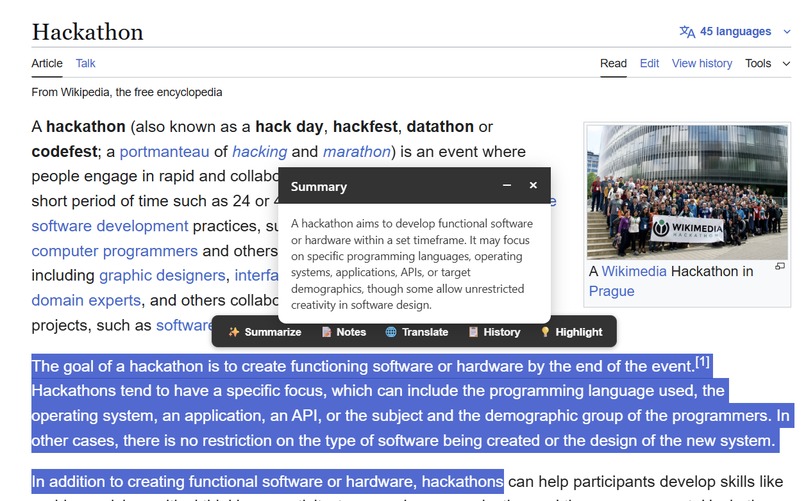Open the software development link

(x=110, y=226)
